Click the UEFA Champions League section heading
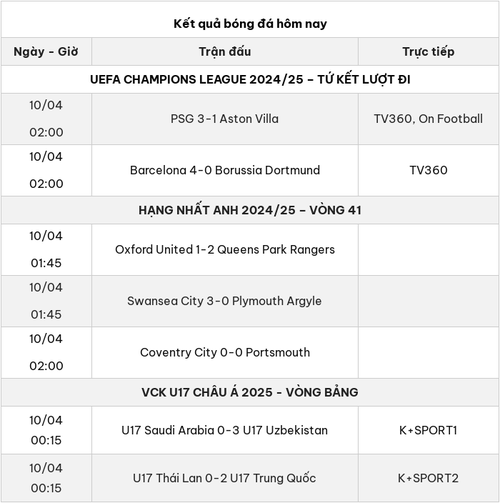The image size is (500, 503). (250, 80)
